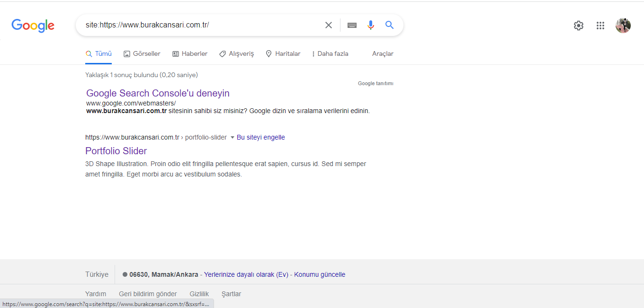Open the Gizlilik footer link

click(199, 294)
